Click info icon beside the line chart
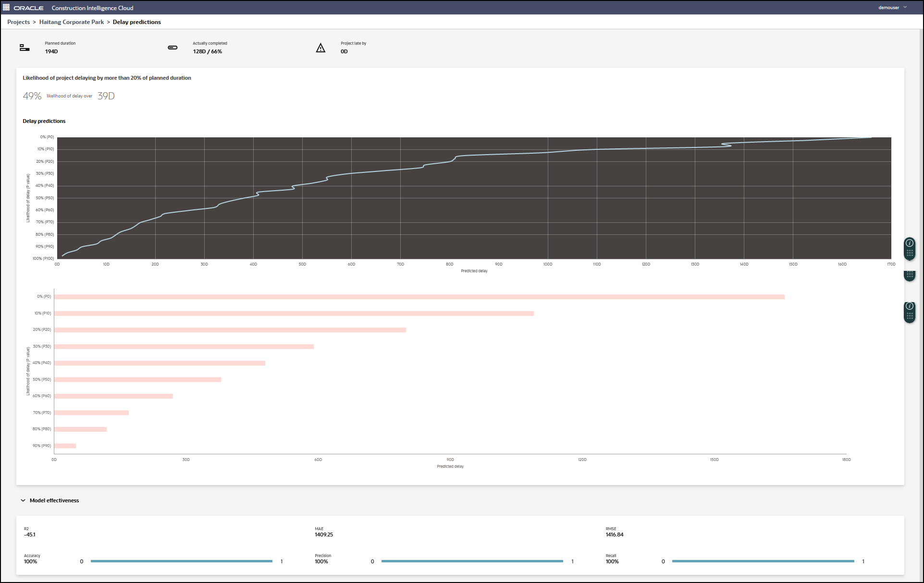This screenshot has width=924, height=583. click(x=909, y=243)
